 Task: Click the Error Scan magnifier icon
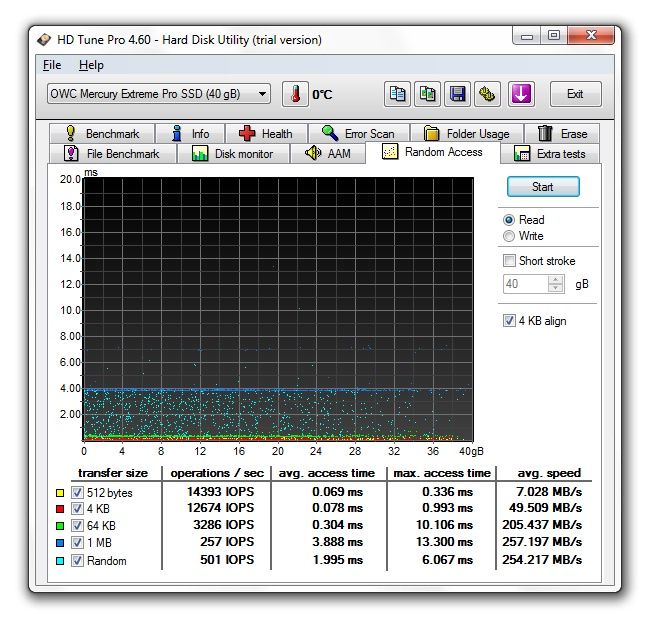tap(330, 133)
